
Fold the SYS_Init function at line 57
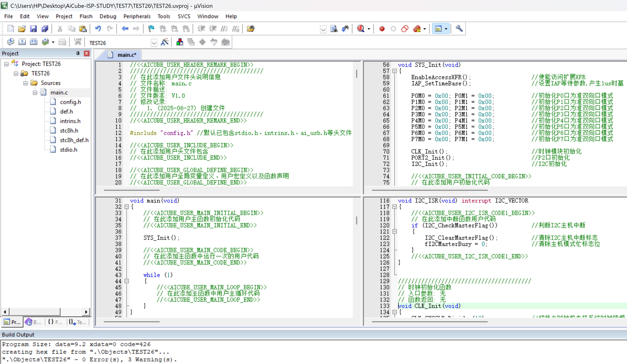click(394, 71)
